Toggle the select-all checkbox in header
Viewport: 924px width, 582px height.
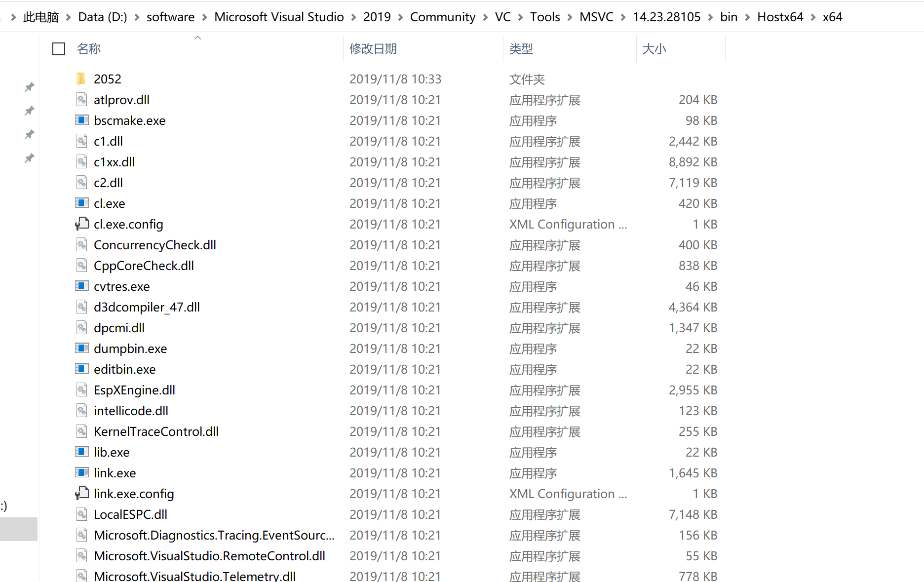(58, 48)
